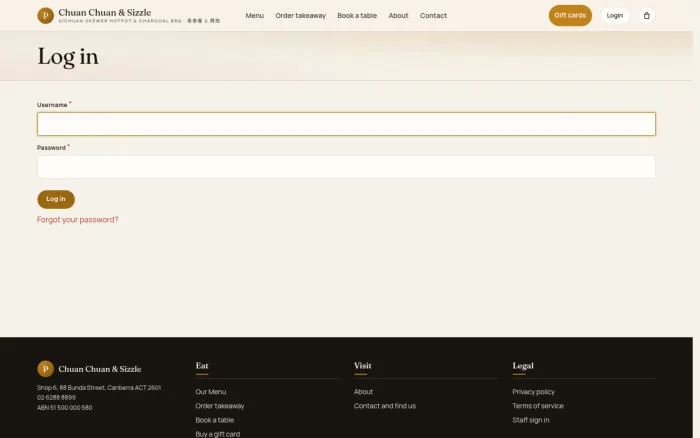Open Buy a gift card footer link

click(x=218, y=434)
